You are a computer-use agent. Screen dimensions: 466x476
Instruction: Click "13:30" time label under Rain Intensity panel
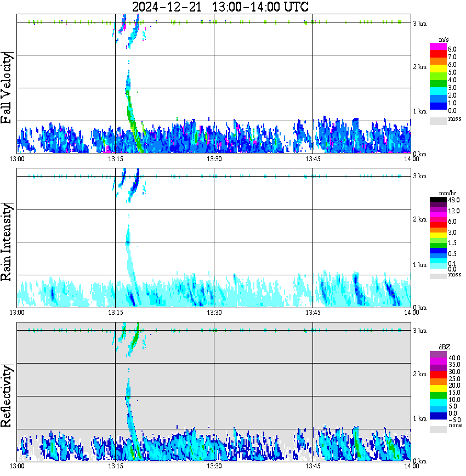214,313
